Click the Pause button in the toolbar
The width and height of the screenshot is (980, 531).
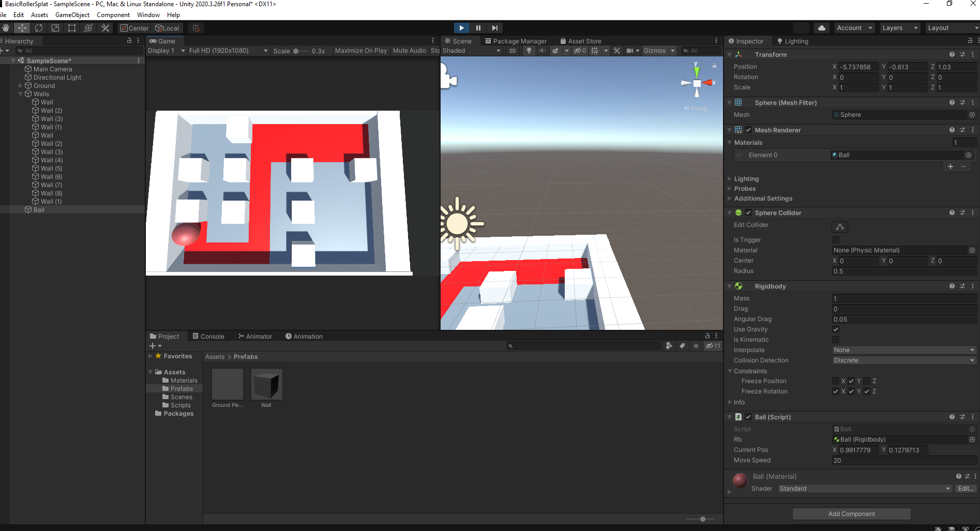click(x=478, y=27)
